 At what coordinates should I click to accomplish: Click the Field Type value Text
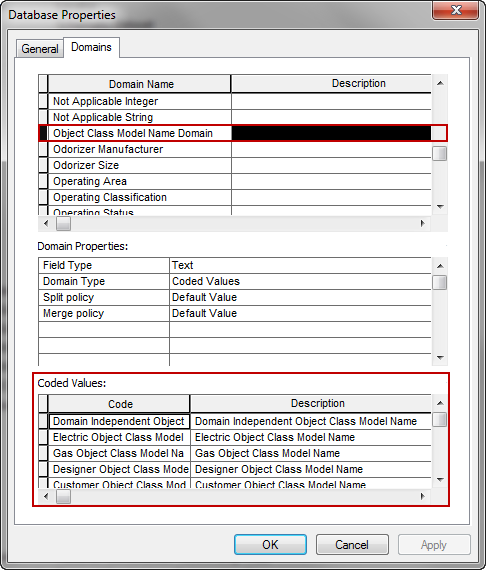300,265
